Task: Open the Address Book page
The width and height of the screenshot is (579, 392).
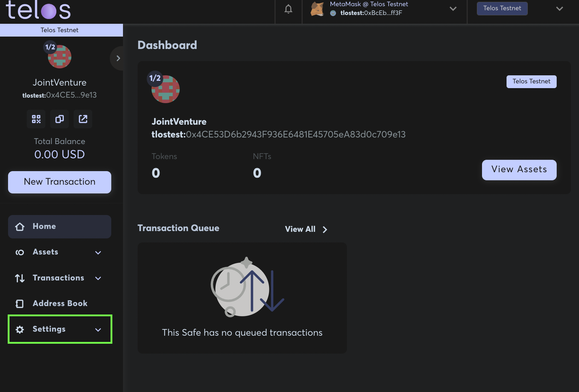Action: pyautogui.click(x=59, y=304)
